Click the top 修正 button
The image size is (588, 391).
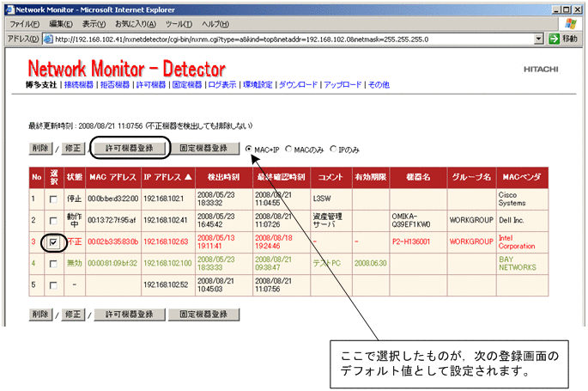coord(73,148)
